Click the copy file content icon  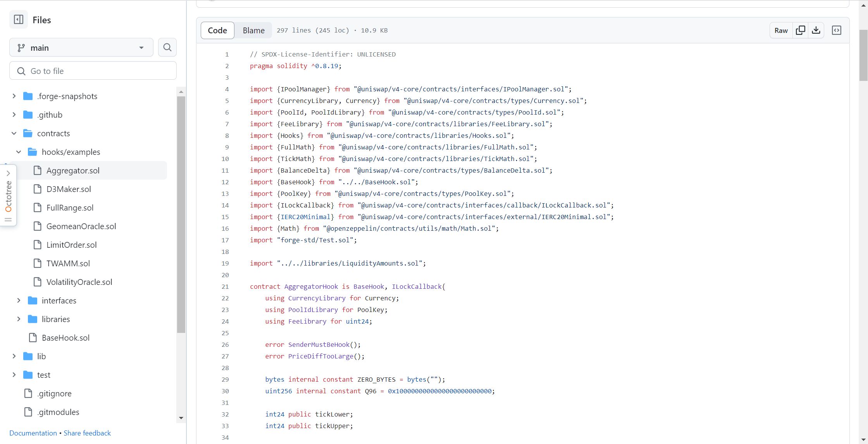[801, 30]
